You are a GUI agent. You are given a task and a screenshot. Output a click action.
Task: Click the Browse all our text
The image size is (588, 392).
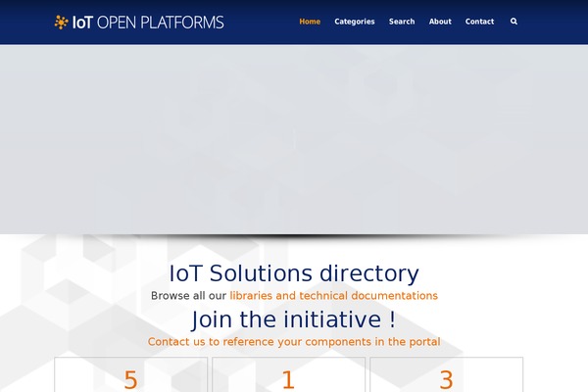pyautogui.click(x=188, y=296)
